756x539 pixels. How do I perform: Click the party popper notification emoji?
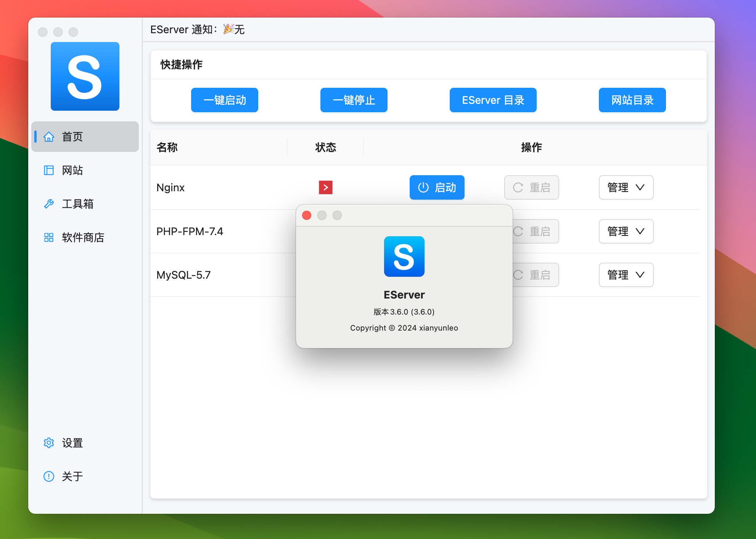(228, 29)
